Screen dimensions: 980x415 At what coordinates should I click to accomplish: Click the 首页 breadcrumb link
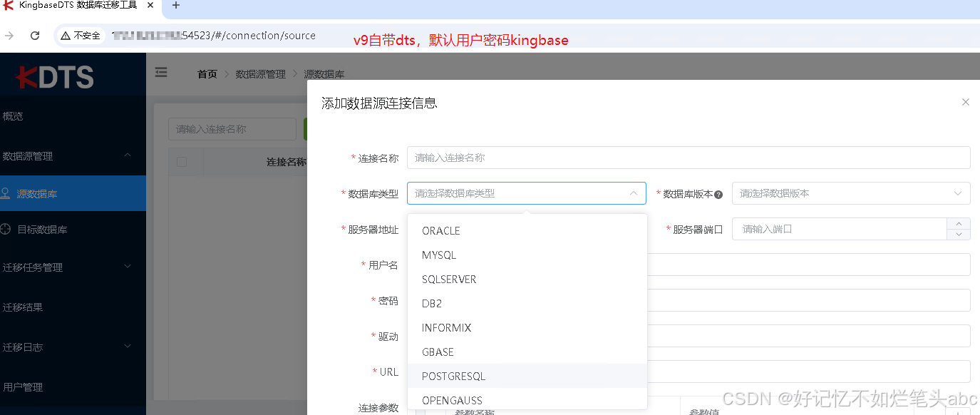click(206, 73)
